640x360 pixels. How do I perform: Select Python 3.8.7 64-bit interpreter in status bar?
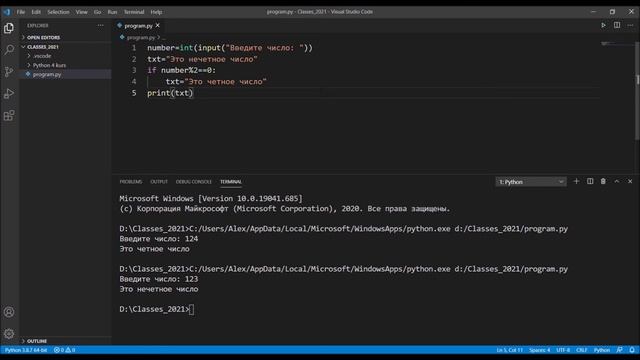[26, 350]
